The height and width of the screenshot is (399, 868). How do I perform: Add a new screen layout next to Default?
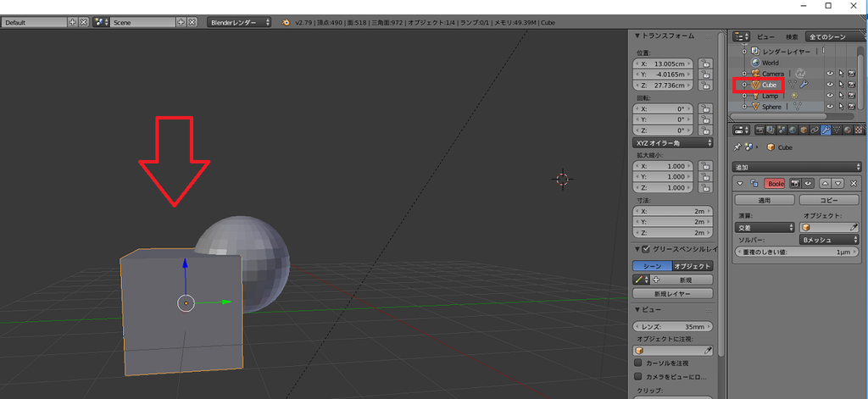click(73, 22)
